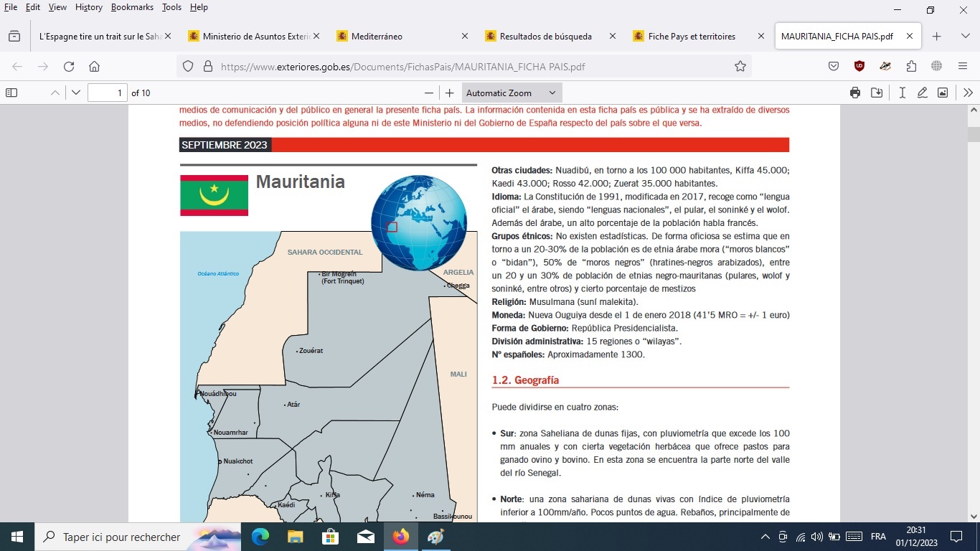Viewport: 980px width, 551px height.
Task: Click Nuakchot city label on map
Action: coord(237,461)
